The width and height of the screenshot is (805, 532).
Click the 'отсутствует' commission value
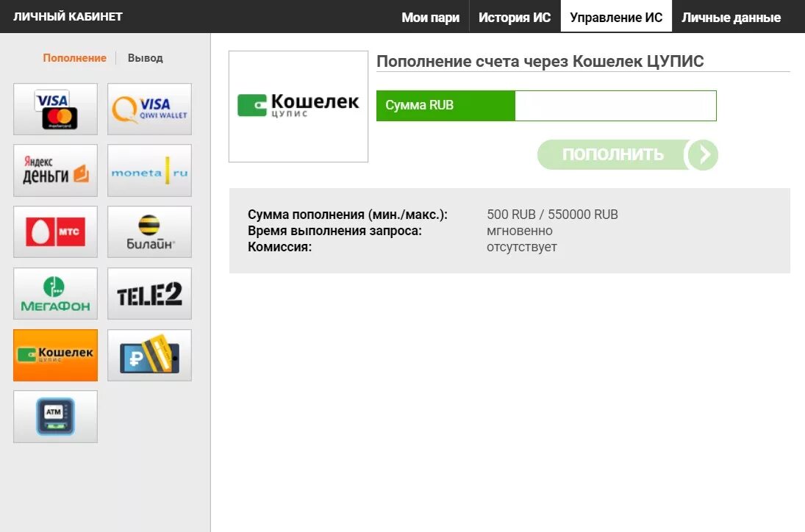[522, 247]
